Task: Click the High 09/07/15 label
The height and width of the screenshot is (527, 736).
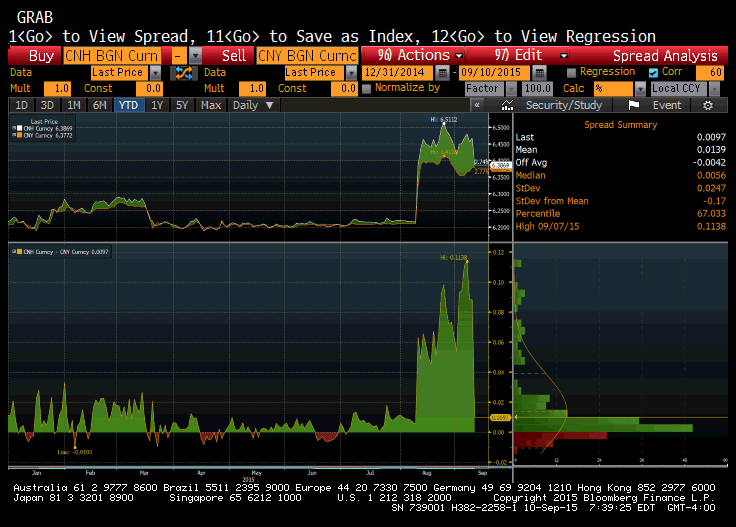Action: pyautogui.click(x=547, y=226)
